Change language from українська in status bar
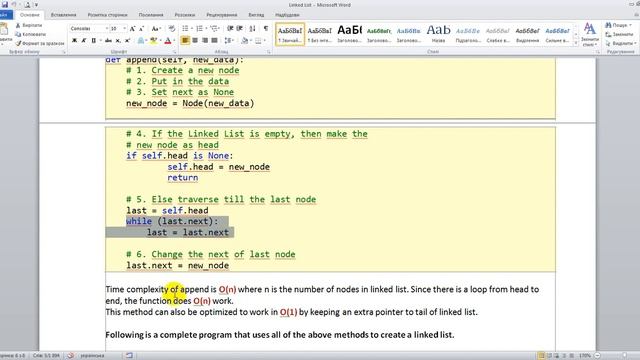 [92, 356]
